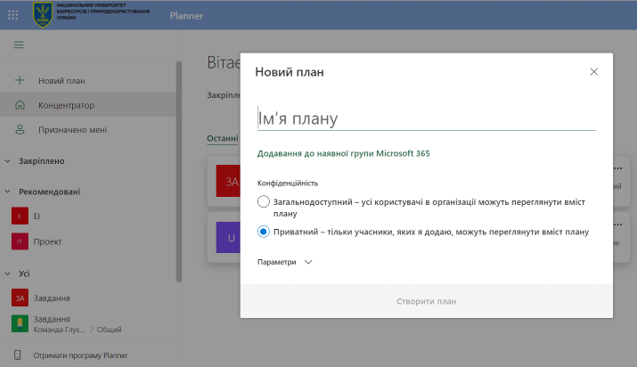Click the plus icon beside Новий план
The image size is (637, 367).
[20, 80]
